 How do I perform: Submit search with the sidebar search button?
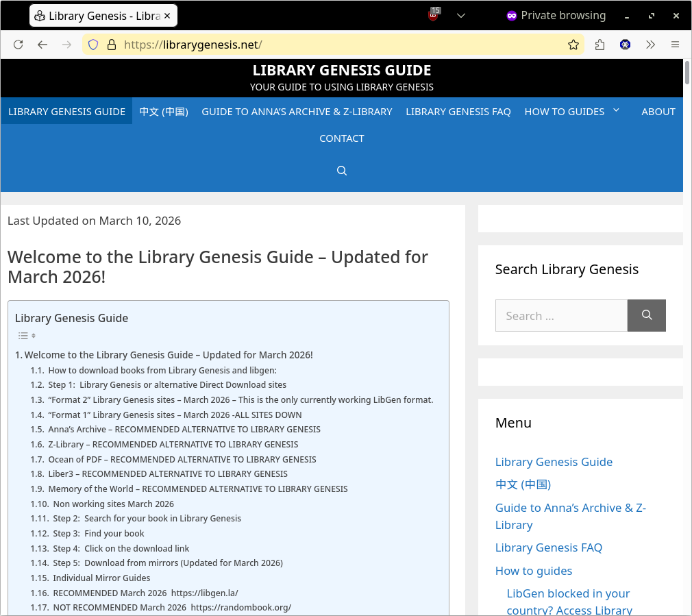click(646, 315)
